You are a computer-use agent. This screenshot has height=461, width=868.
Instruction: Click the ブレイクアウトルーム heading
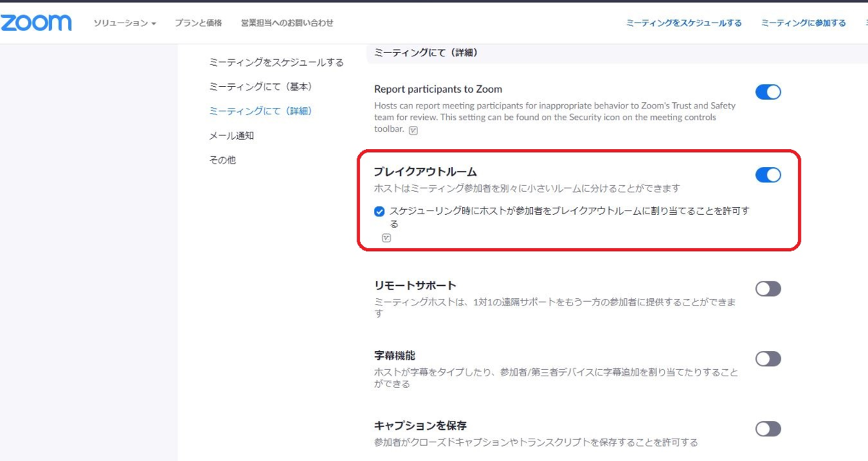pyautogui.click(x=425, y=172)
